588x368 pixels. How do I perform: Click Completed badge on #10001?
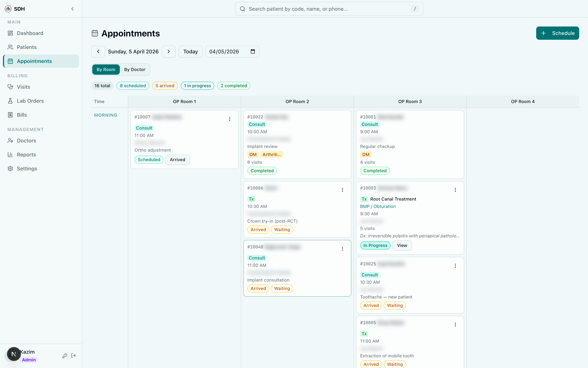click(375, 171)
